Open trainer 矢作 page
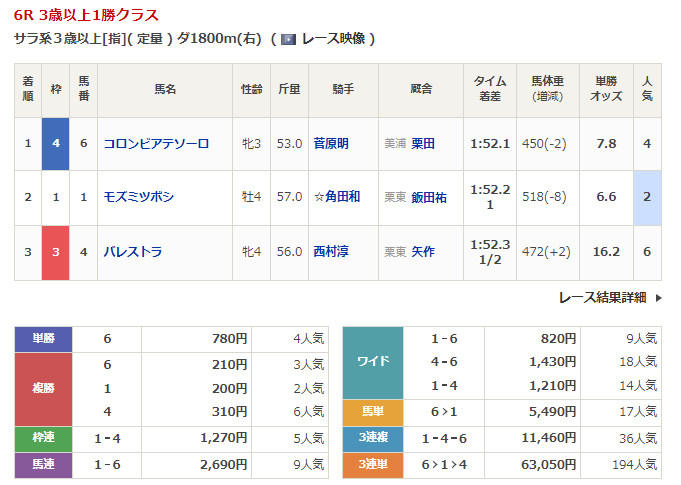This screenshot has width=681, height=485. [422, 252]
